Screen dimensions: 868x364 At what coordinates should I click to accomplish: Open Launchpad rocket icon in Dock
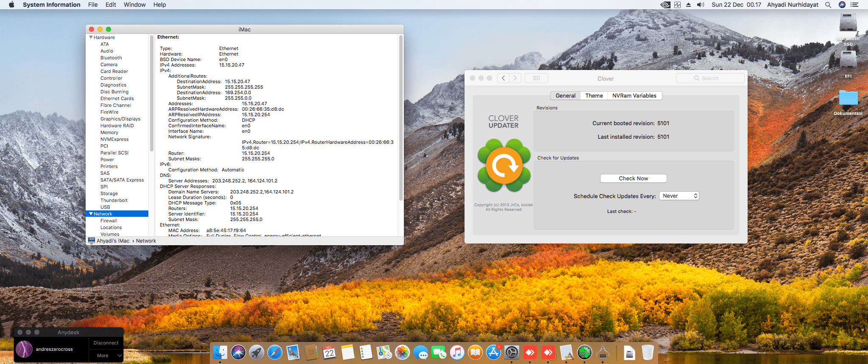click(x=256, y=352)
